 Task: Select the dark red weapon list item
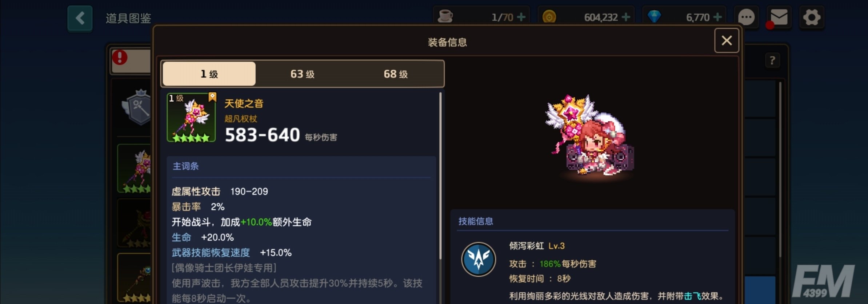tap(135, 223)
